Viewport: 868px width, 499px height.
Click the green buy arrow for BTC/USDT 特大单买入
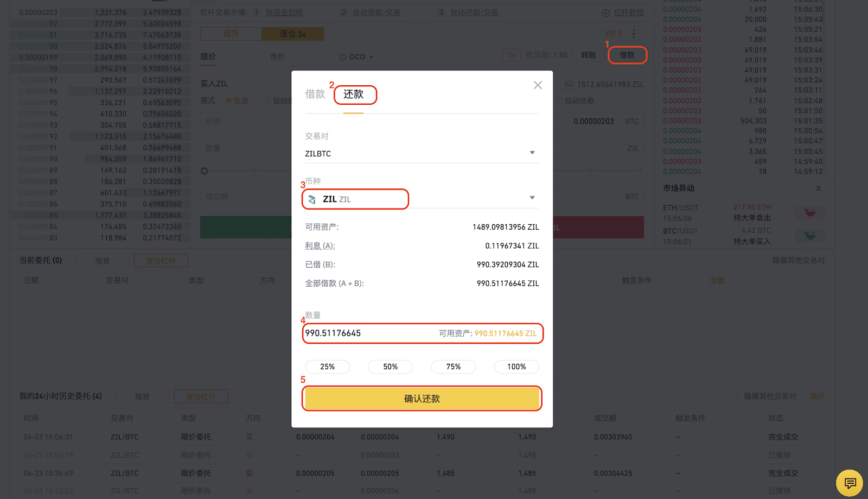tap(809, 236)
